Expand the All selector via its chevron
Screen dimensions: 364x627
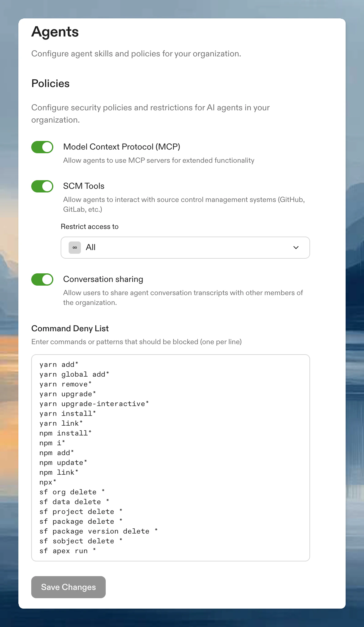tap(296, 247)
